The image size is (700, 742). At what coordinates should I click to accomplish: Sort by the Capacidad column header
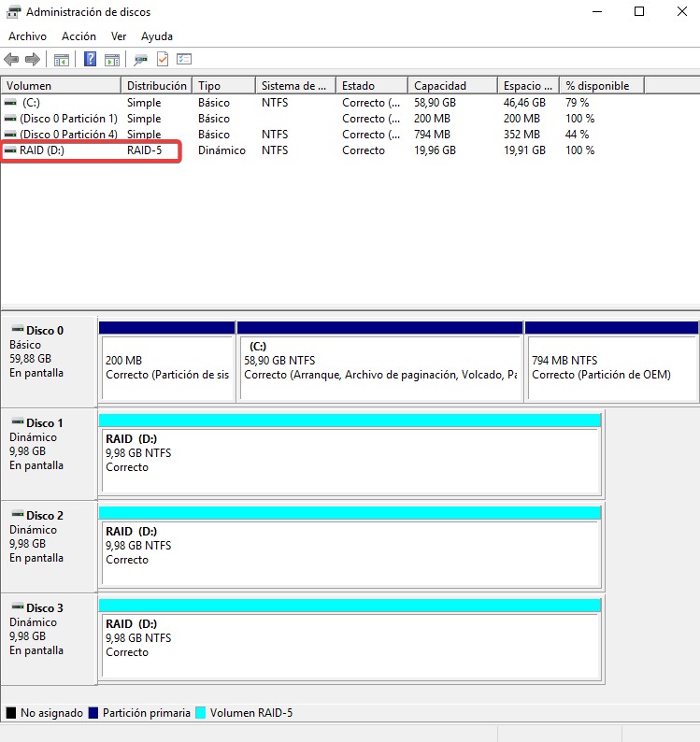pyautogui.click(x=451, y=86)
